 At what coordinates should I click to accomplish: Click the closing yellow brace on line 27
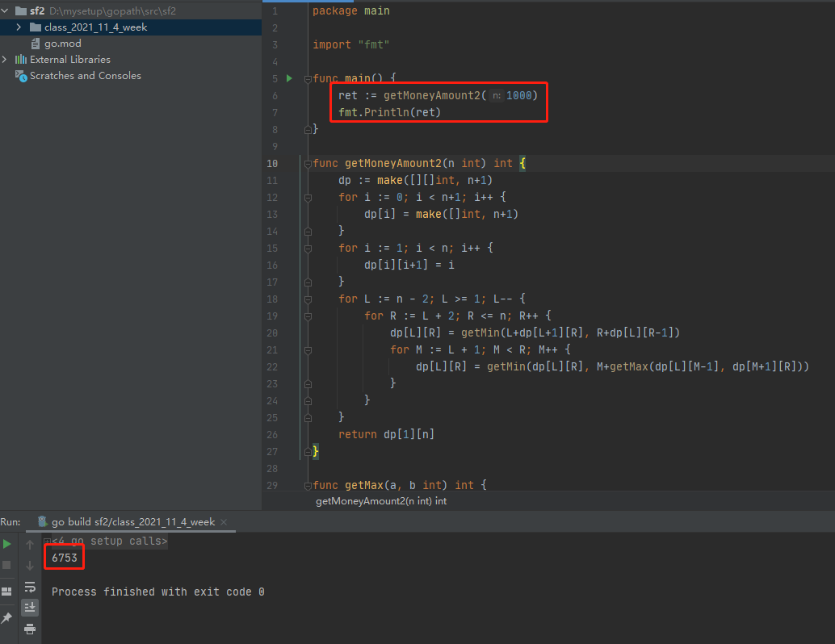pyautogui.click(x=315, y=451)
